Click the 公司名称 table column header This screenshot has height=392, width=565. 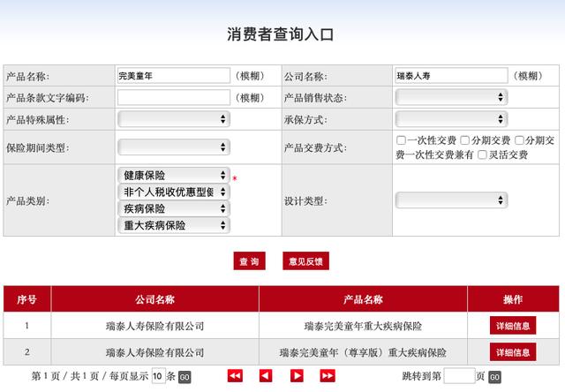(155, 298)
